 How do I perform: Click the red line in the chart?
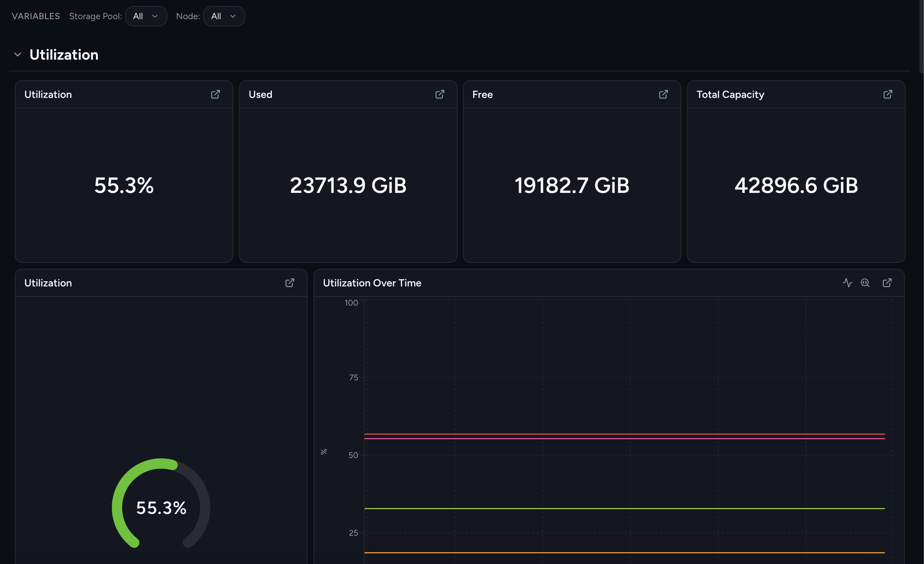[x=624, y=434]
